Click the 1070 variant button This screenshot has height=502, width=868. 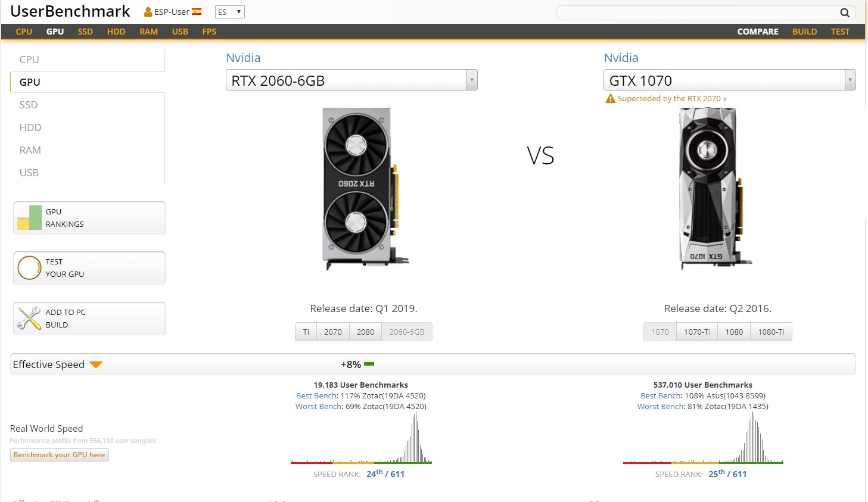[x=660, y=332]
